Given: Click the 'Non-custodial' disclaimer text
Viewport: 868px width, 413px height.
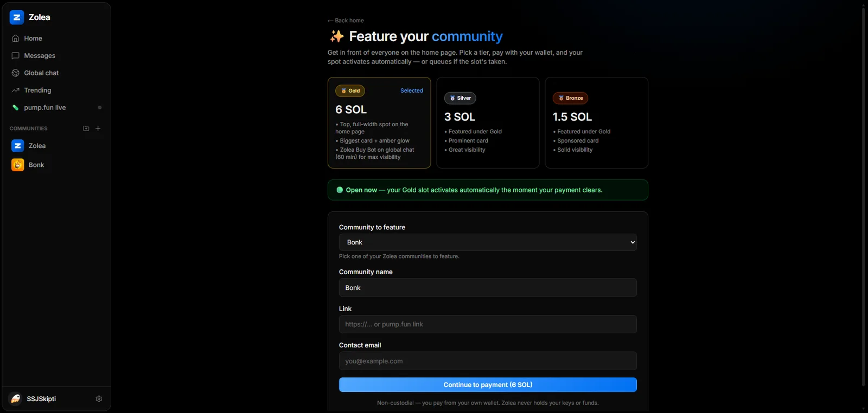Looking at the screenshot, I should pos(488,403).
